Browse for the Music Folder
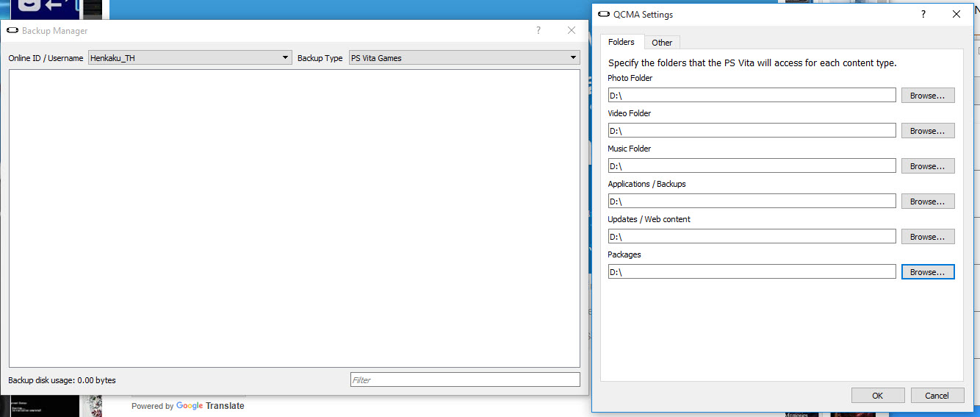980x417 pixels. [x=928, y=166]
